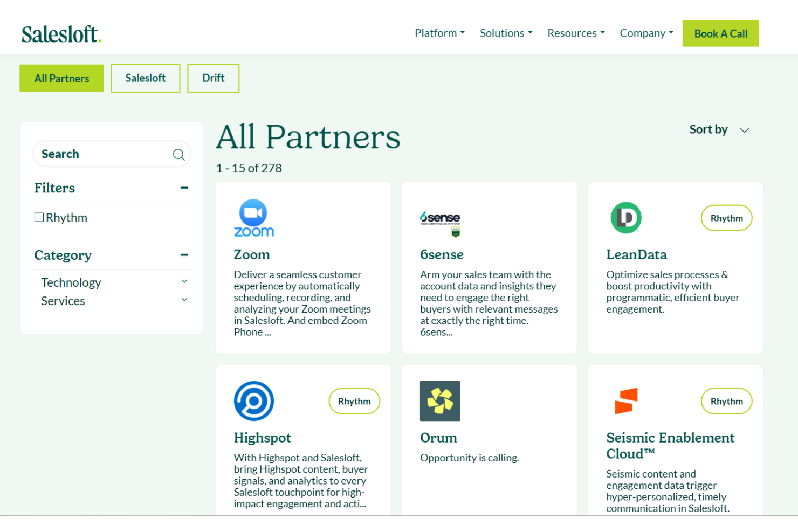Click the Rhythm badge on Highspot card

click(x=354, y=402)
